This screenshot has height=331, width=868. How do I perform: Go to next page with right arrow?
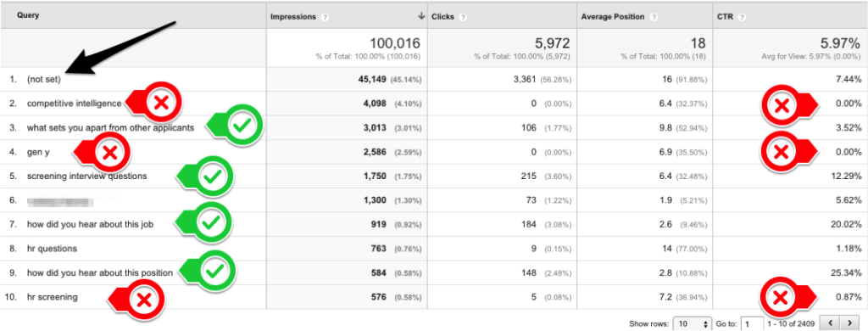pyautogui.click(x=848, y=323)
